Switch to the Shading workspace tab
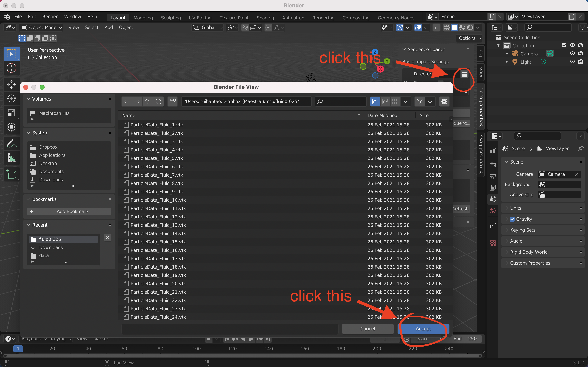588x367 pixels. 265,18
